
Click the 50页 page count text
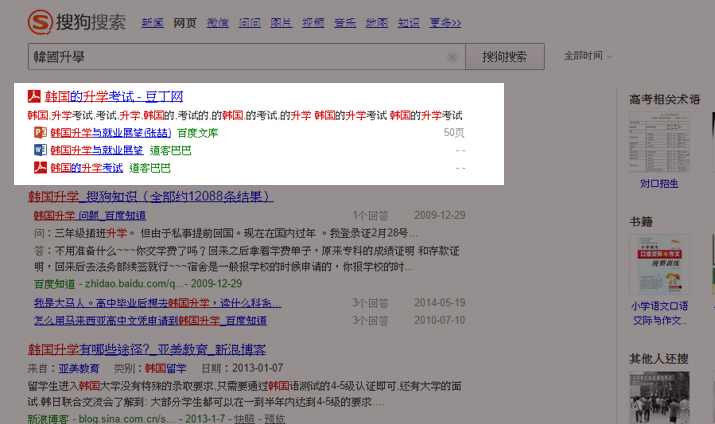(x=454, y=133)
